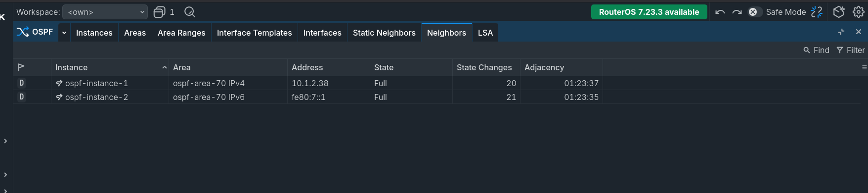Open the settings gear icon

pos(859,12)
